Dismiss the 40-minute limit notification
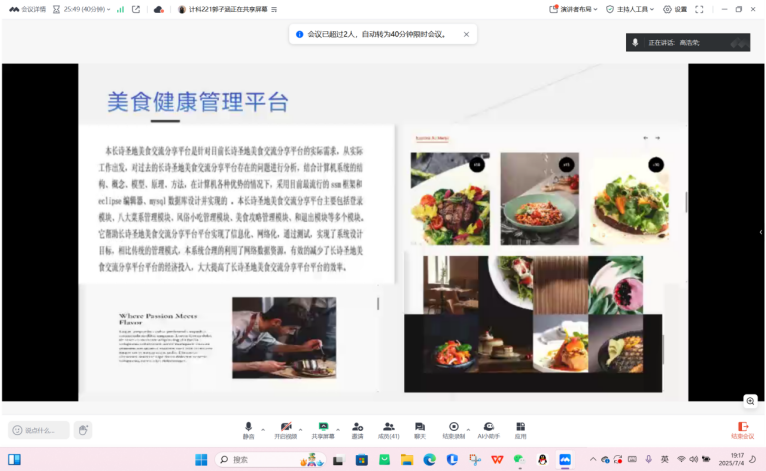 point(466,34)
